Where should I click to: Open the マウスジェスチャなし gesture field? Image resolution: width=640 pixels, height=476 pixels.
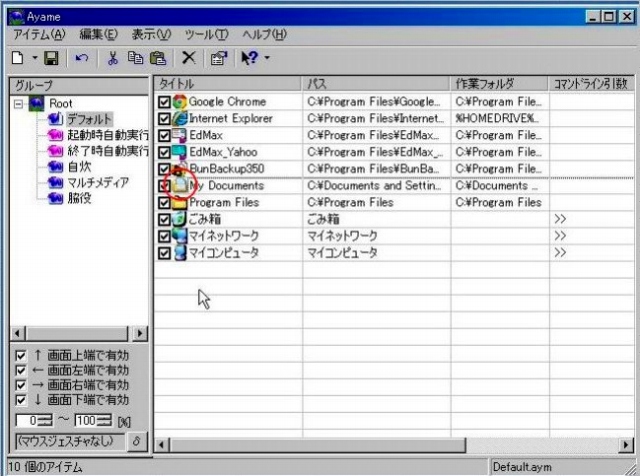70,441
